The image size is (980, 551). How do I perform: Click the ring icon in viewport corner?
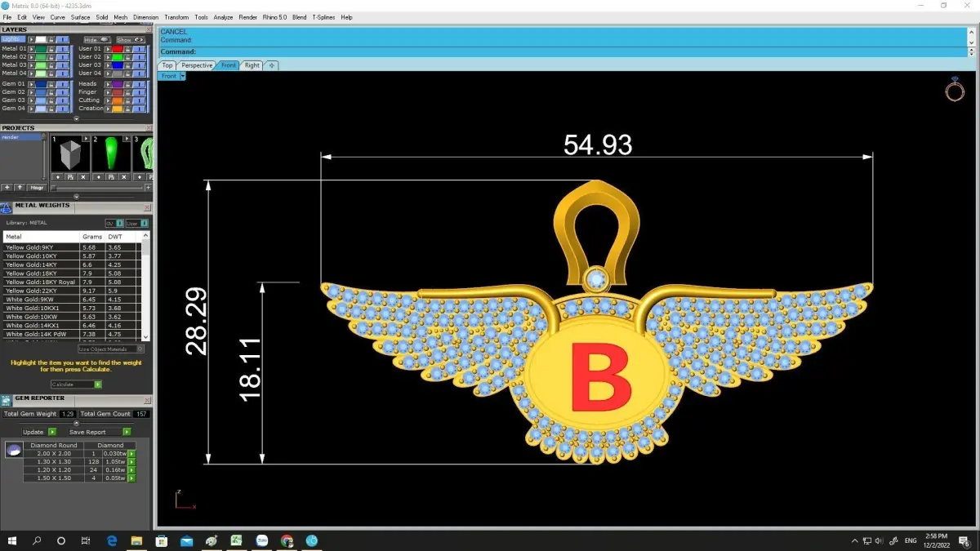(955, 89)
